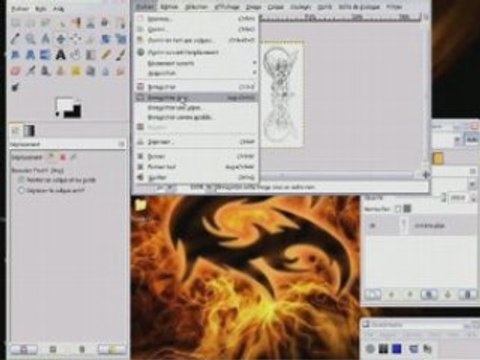The image size is (480, 360).
Task: Open the Fichier menu in image window
Action: [x=146, y=7]
